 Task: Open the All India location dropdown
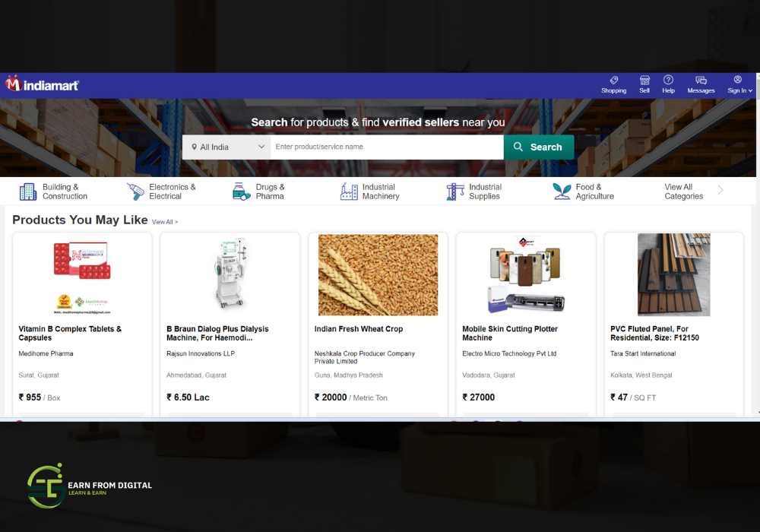[x=226, y=147]
